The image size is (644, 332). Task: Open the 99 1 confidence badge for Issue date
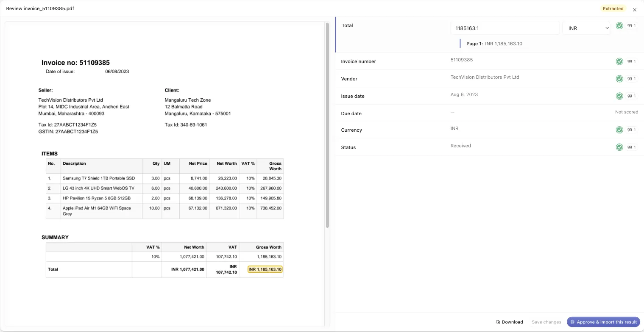[632, 96]
